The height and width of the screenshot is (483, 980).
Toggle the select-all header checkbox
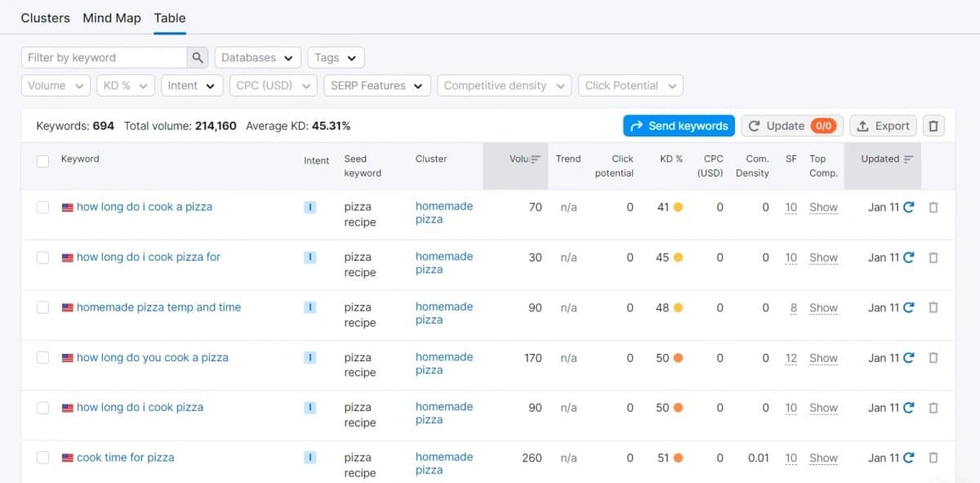[42, 161]
